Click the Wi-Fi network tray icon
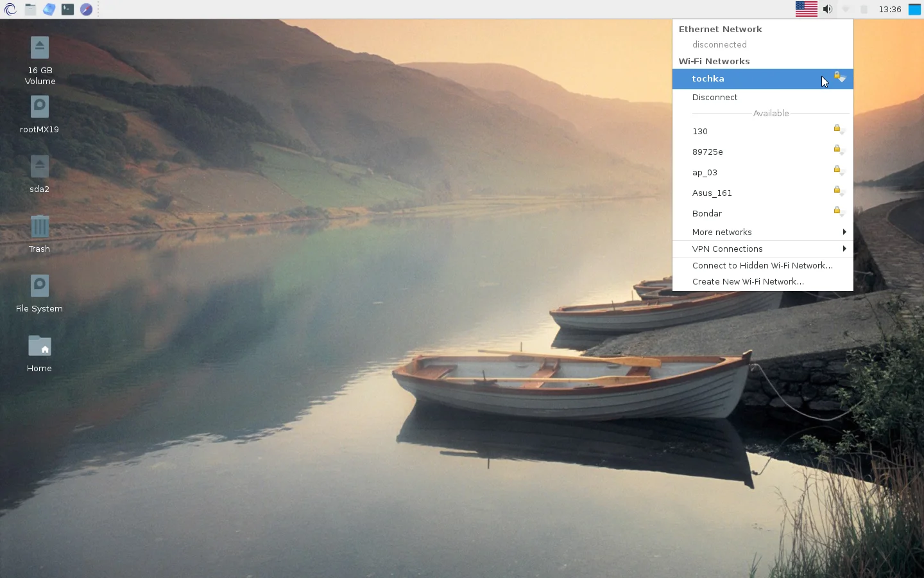Screen dimensions: 924x578 tap(846, 9)
